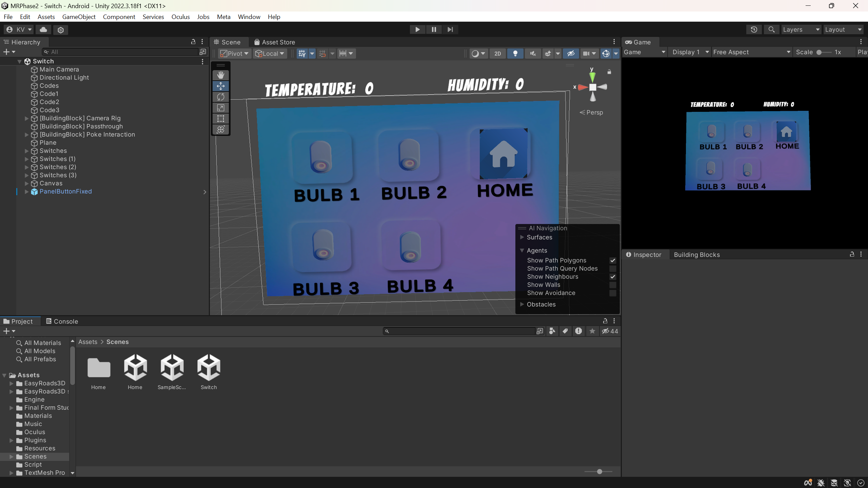The height and width of the screenshot is (488, 868).
Task: Toggle scene lighting bulb icon
Action: pyautogui.click(x=515, y=54)
